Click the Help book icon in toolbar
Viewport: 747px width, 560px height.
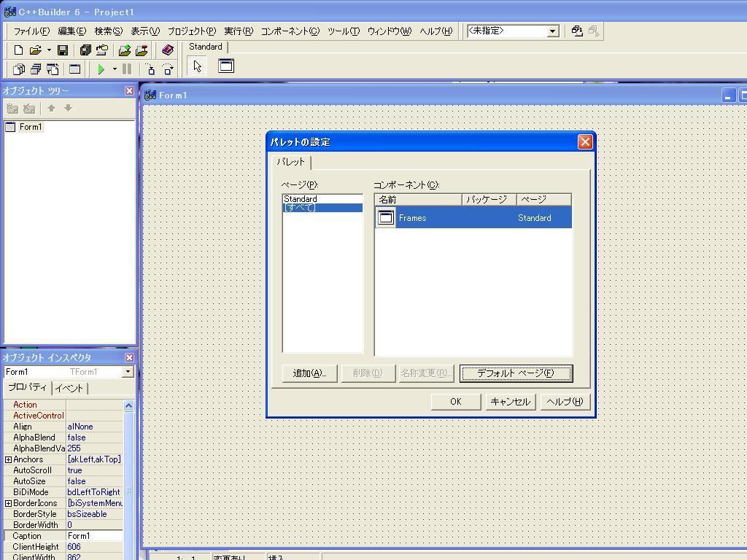pos(168,50)
